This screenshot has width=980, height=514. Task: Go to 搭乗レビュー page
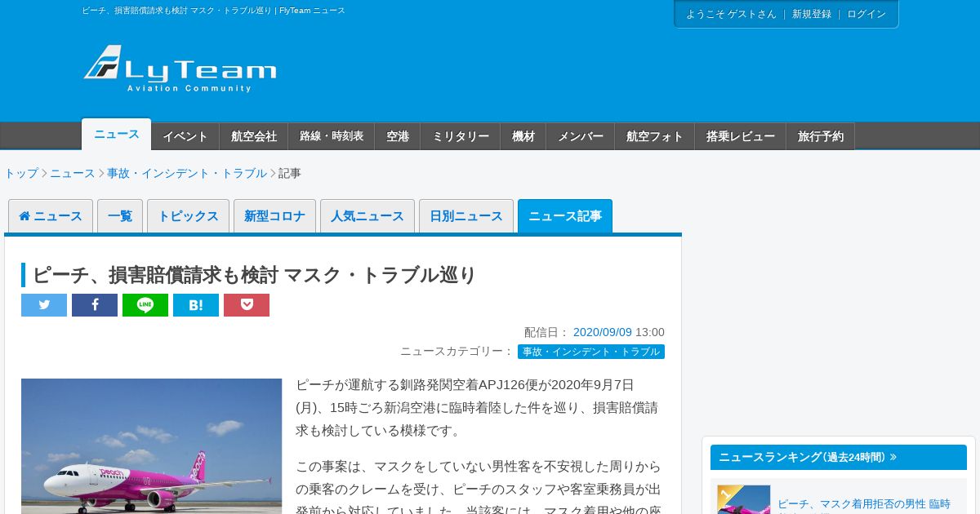point(741,136)
